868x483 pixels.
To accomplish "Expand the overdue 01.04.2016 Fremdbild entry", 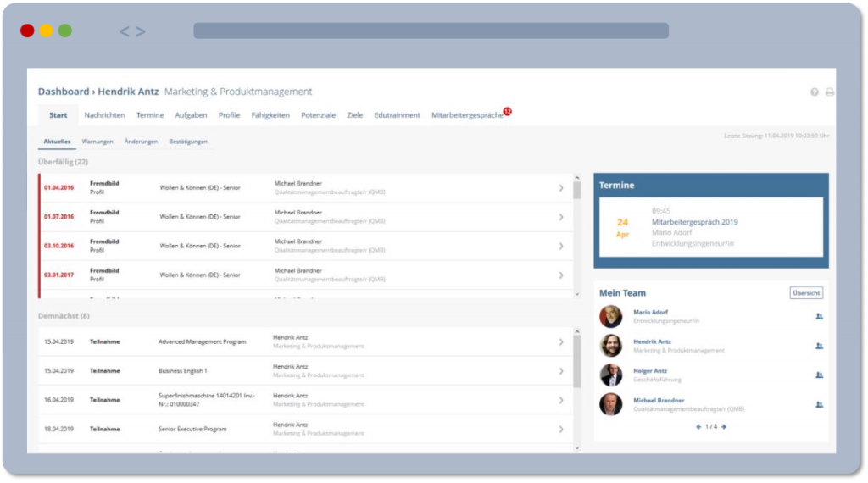I will point(560,187).
